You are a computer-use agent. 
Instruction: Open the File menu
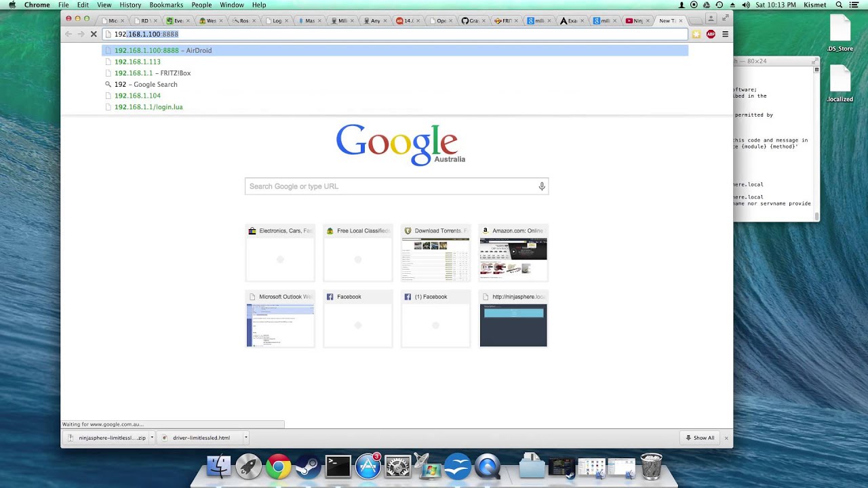point(63,5)
